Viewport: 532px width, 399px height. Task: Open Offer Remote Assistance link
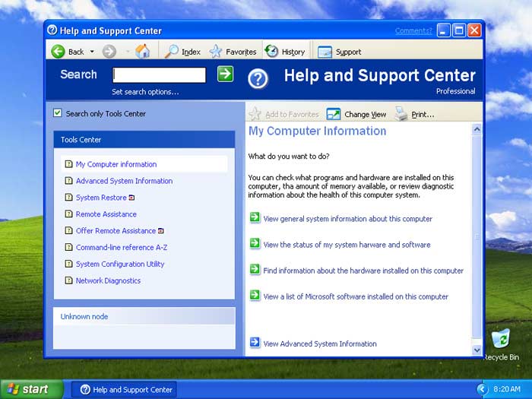click(x=116, y=231)
